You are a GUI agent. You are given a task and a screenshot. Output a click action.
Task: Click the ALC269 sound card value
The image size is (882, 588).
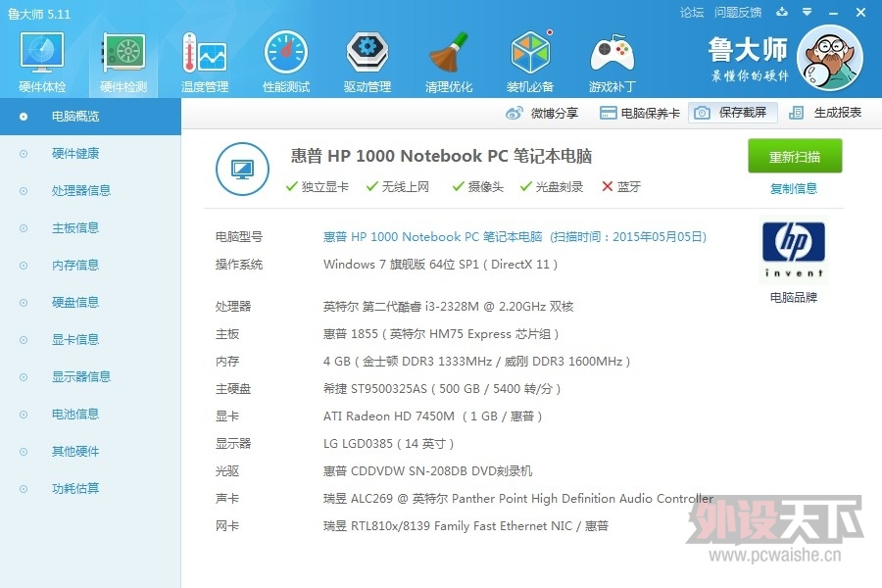(518, 499)
